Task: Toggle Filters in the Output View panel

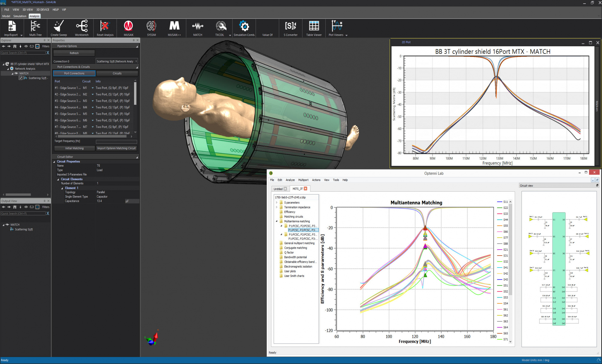Action: coord(45,207)
